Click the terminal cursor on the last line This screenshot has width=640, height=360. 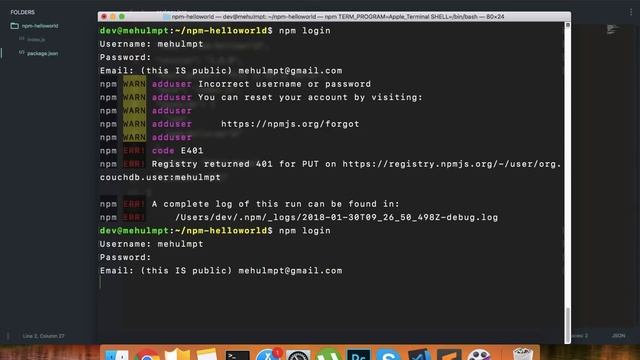[100, 282]
